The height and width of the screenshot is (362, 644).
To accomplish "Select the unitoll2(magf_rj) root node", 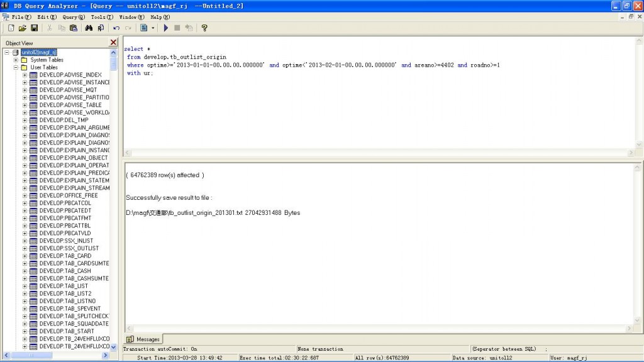I will point(39,52).
